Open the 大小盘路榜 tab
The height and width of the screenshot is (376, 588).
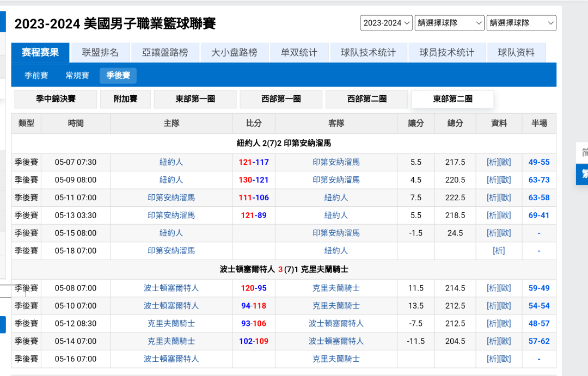point(234,52)
